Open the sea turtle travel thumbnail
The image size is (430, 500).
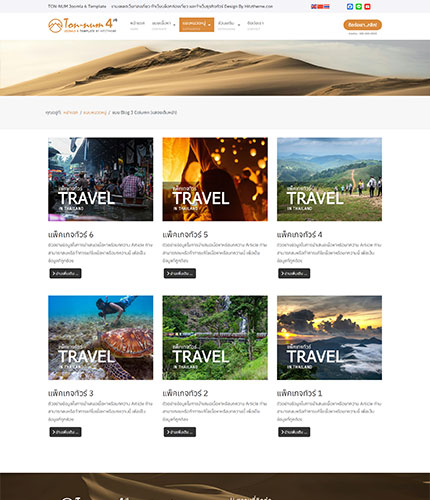tap(101, 338)
